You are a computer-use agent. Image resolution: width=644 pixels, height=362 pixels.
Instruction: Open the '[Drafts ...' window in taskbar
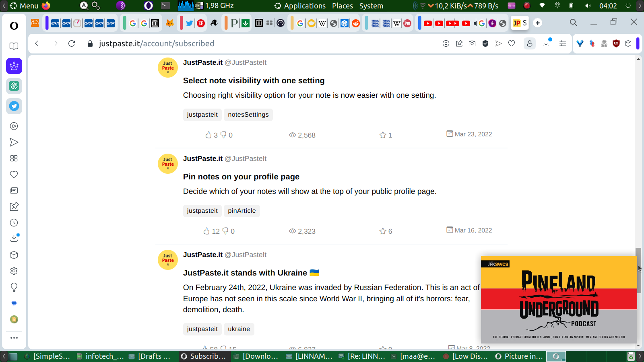tap(151, 356)
